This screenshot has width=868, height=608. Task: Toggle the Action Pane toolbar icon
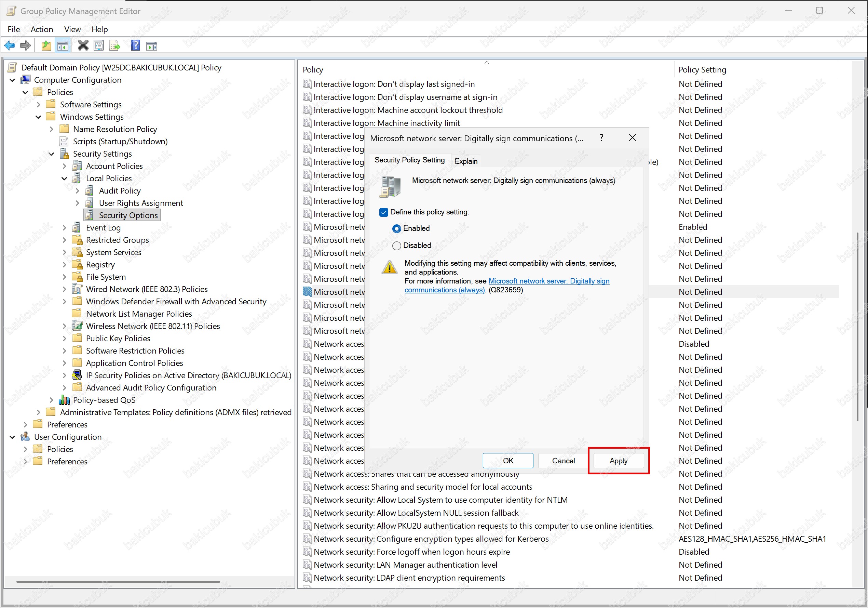tap(152, 46)
